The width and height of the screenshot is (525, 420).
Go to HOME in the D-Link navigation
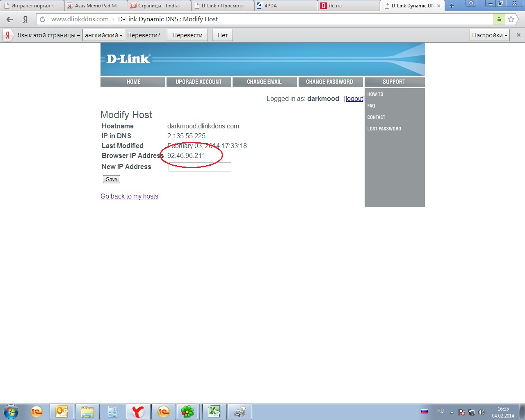coord(133,82)
